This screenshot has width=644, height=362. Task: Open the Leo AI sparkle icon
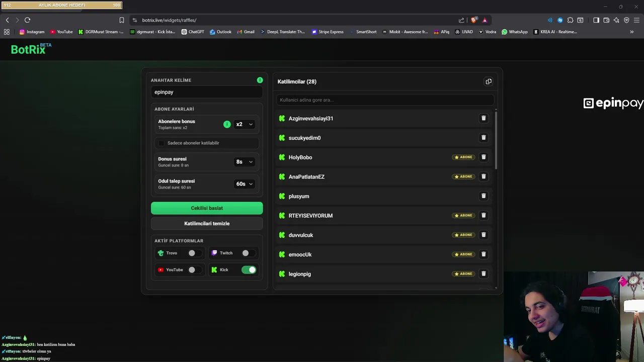point(616,20)
